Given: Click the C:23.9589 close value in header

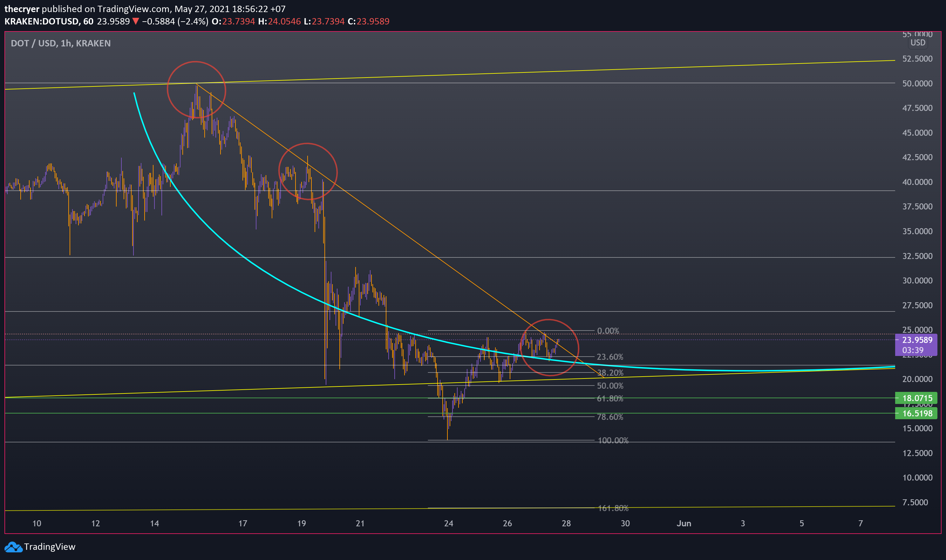Looking at the screenshot, I should [369, 21].
